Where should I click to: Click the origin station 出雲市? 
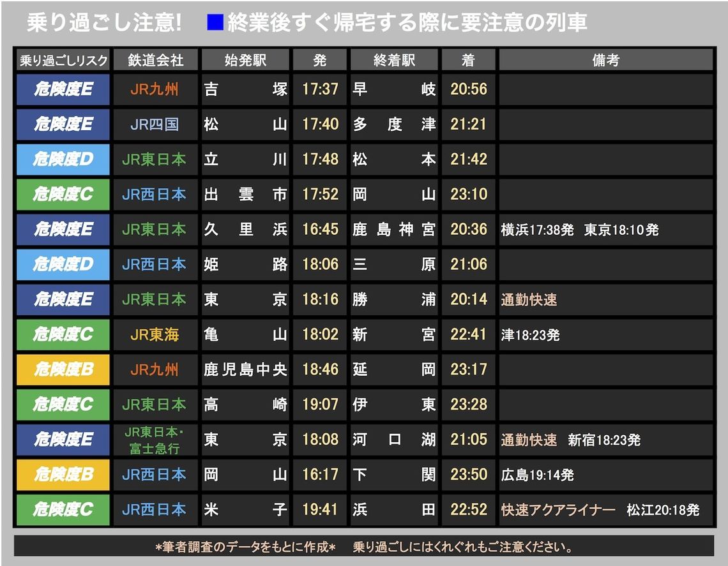coord(245,195)
